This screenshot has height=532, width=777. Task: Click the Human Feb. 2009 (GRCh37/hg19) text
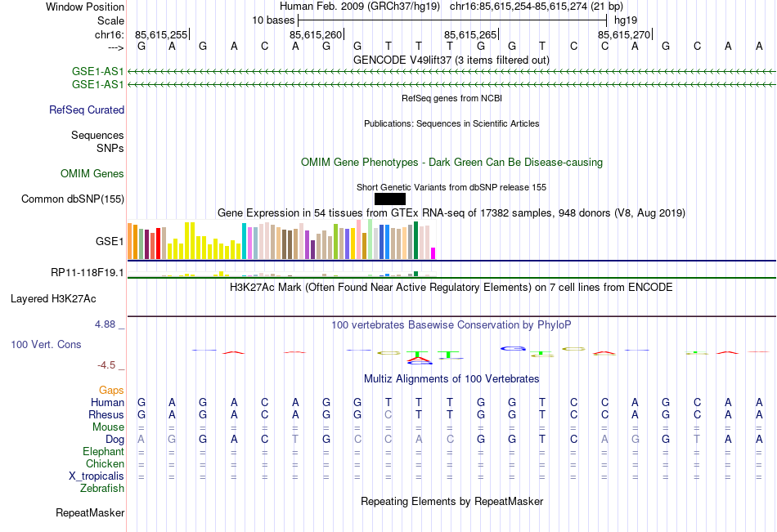point(360,7)
